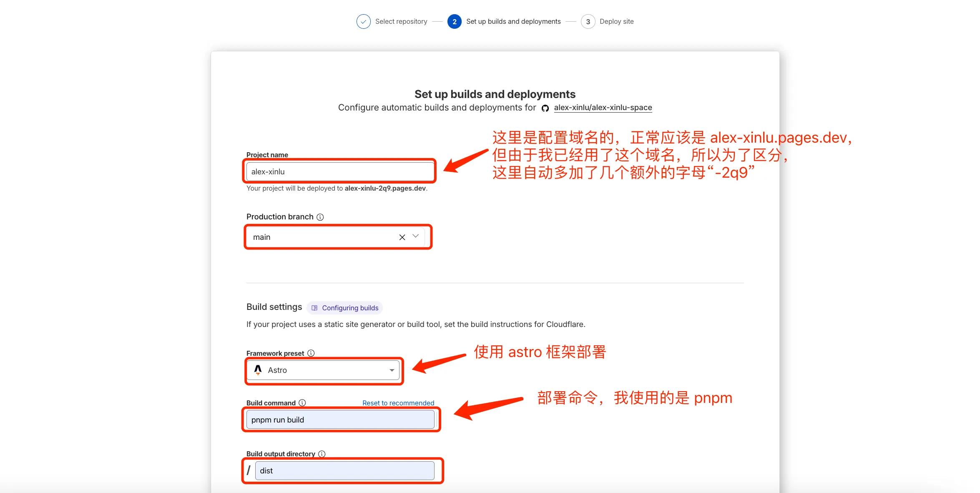Open Production branch info tooltip icon
Screen dimensions: 980x493
320,217
